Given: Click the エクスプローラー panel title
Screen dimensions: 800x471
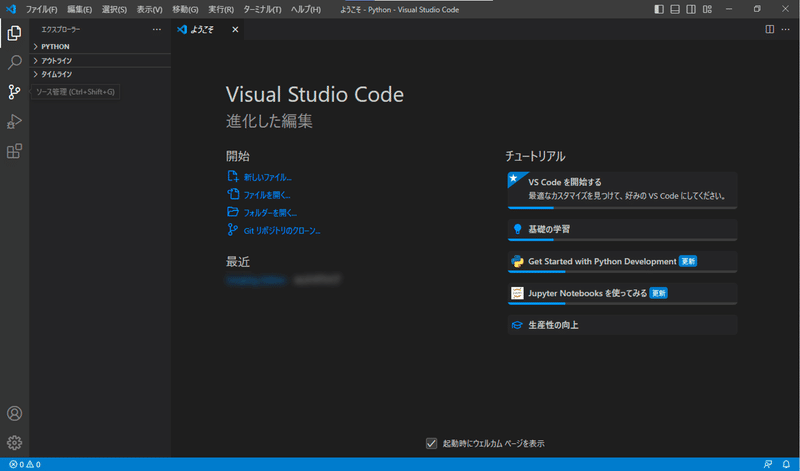Looking at the screenshot, I should [61, 30].
